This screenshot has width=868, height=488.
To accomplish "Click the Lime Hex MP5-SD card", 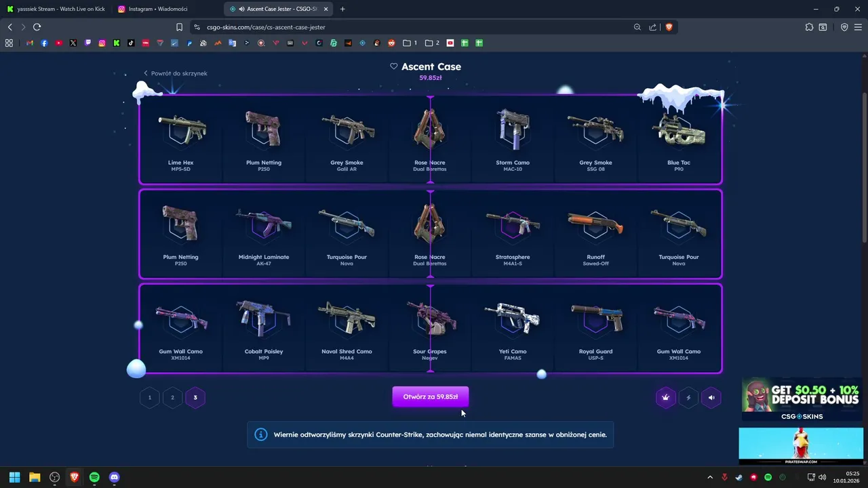I will pos(181,140).
